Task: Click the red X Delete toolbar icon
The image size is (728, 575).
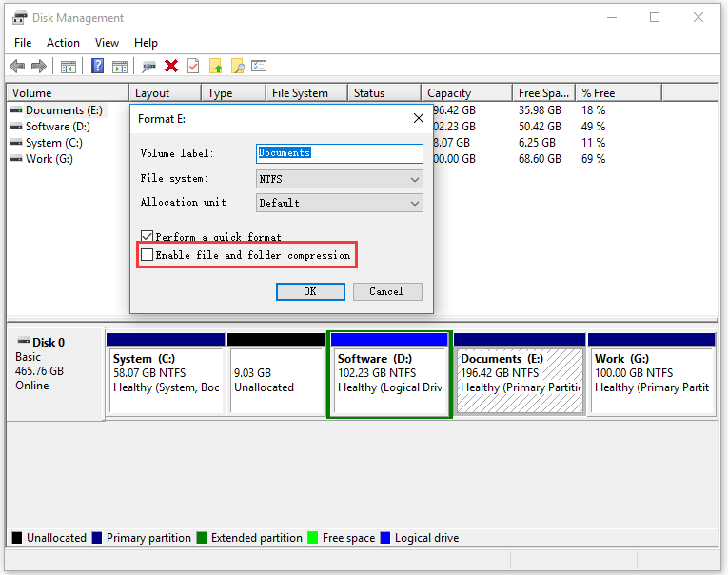Action: 171,66
